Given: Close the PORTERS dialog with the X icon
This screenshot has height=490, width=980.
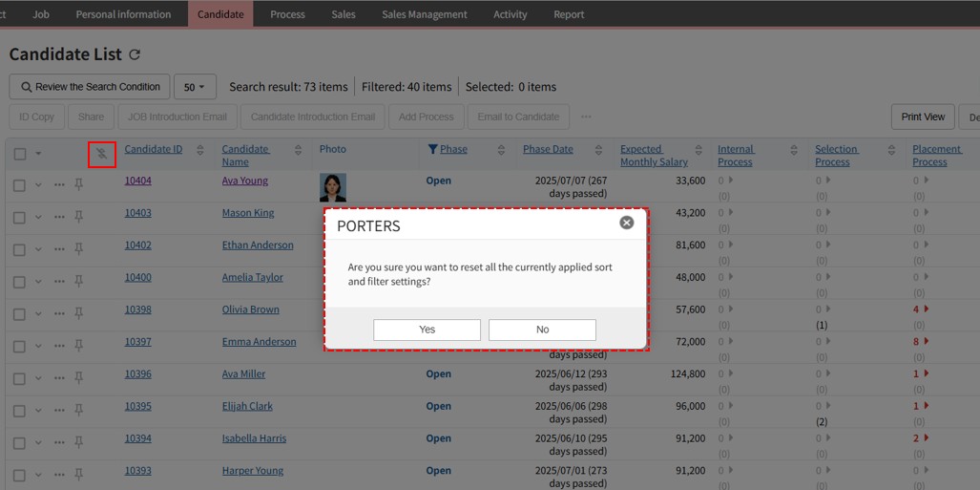Looking at the screenshot, I should tap(626, 223).
